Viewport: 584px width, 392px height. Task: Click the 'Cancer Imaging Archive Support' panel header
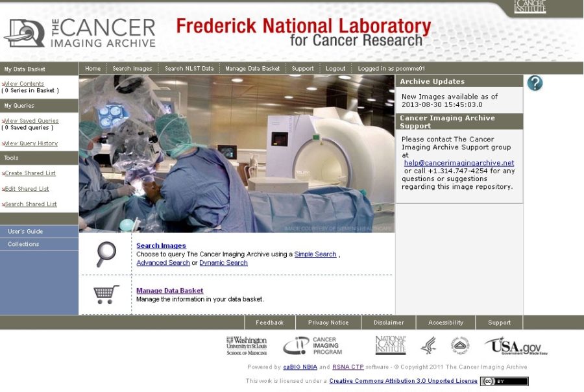click(459, 122)
